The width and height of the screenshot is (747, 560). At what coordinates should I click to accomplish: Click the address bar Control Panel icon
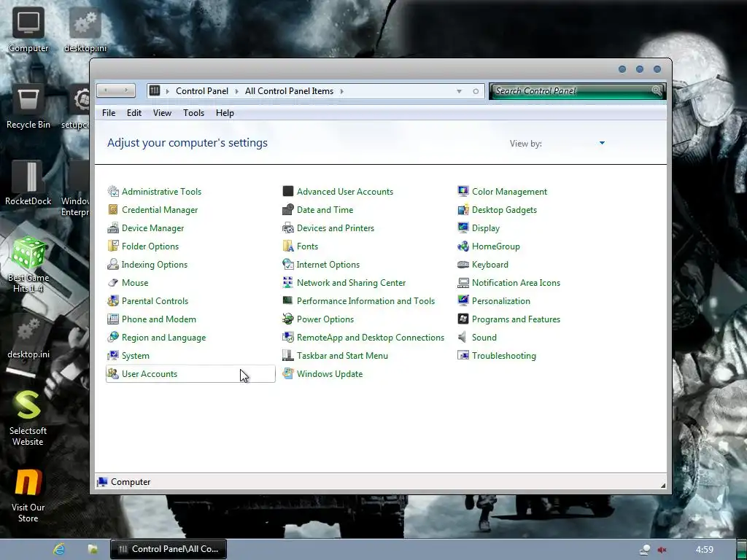pyautogui.click(x=155, y=90)
